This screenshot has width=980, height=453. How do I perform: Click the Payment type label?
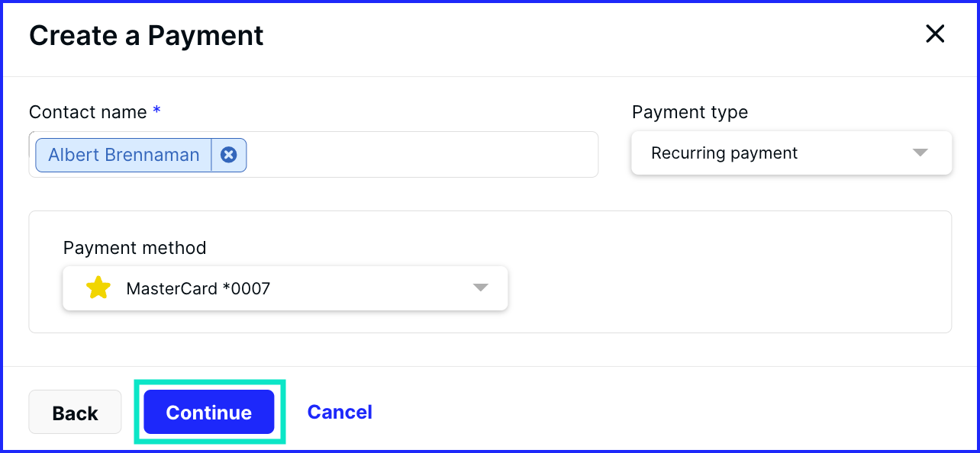pos(690,112)
